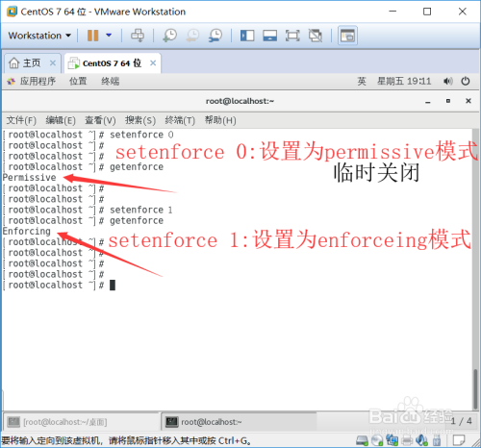Click the 英 input method indicator
Viewport: 481px width, 448px height.
[x=362, y=82]
